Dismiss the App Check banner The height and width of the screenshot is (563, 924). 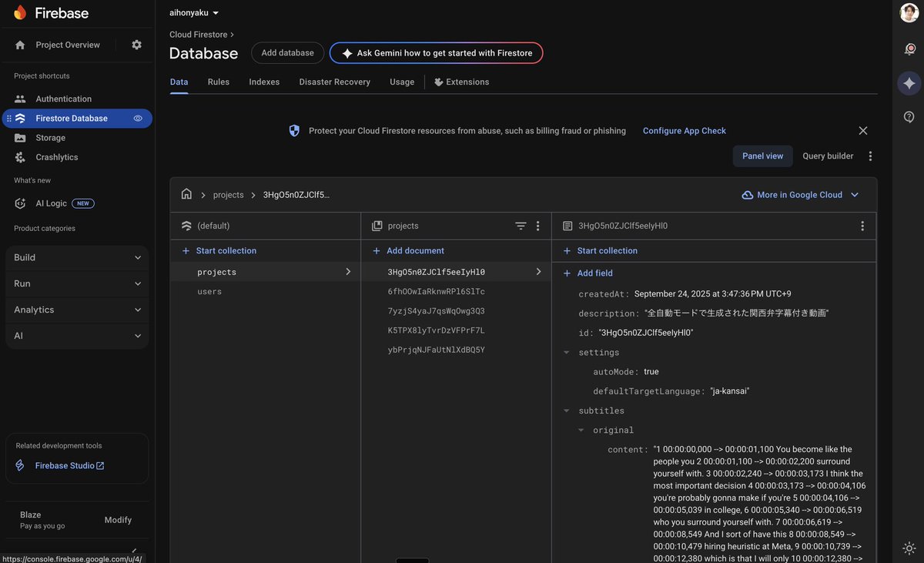point(863,131)
